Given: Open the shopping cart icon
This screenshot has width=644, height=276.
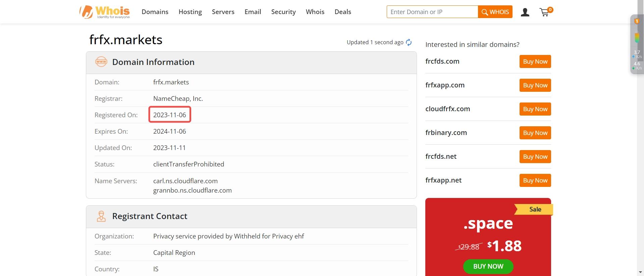Looking at the screenshot, I should click(x=546, y=12).
